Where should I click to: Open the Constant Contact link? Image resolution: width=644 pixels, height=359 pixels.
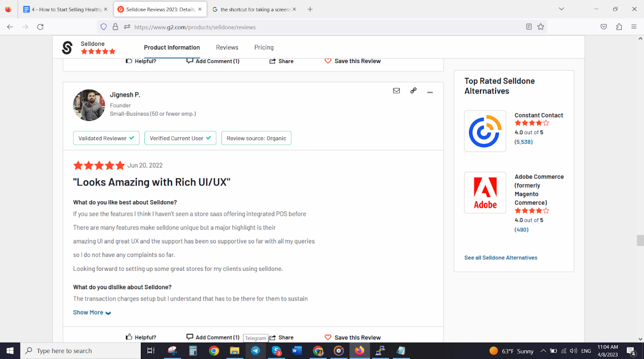539,115
